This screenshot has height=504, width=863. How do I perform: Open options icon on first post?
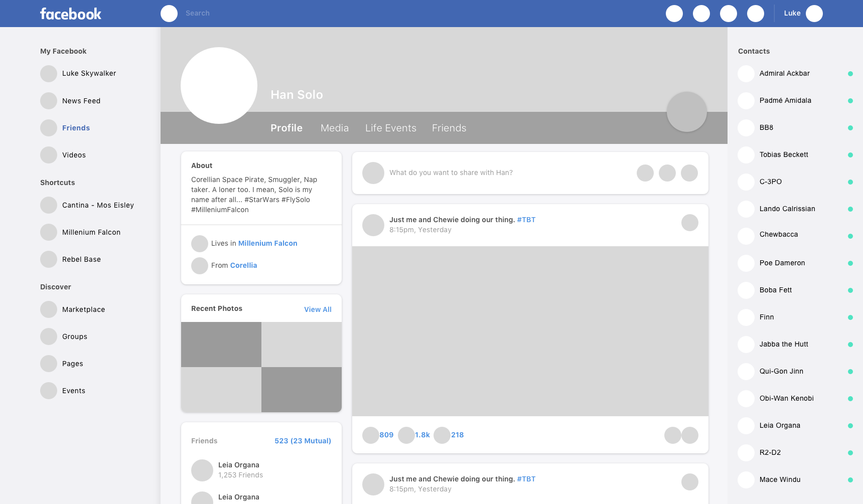690,223
